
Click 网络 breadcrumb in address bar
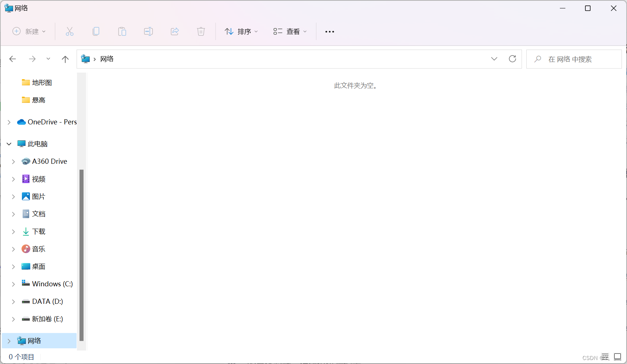(x=107, y=59)
